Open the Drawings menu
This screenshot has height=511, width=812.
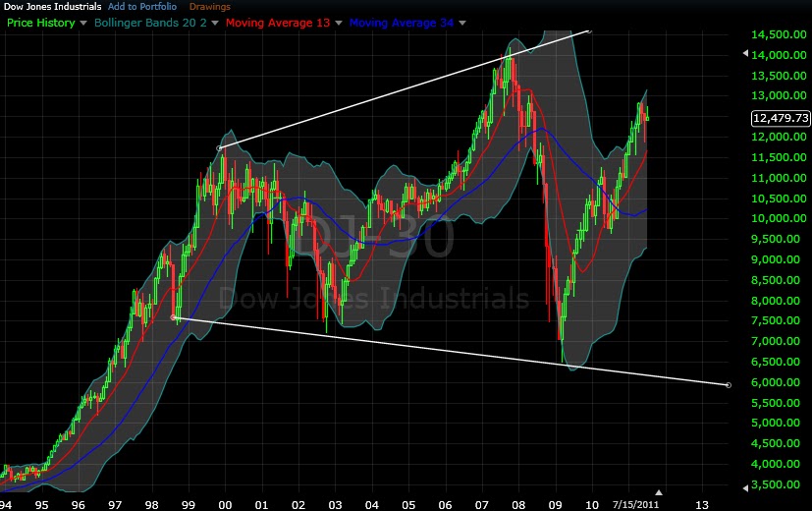click(210, 7)
